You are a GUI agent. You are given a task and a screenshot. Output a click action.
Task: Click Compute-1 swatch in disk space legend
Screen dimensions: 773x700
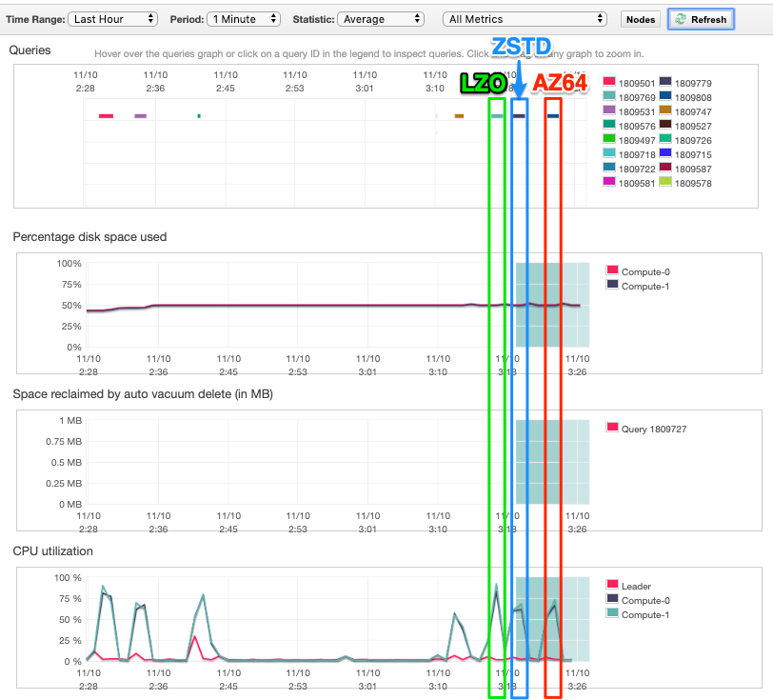pos(612,286)
